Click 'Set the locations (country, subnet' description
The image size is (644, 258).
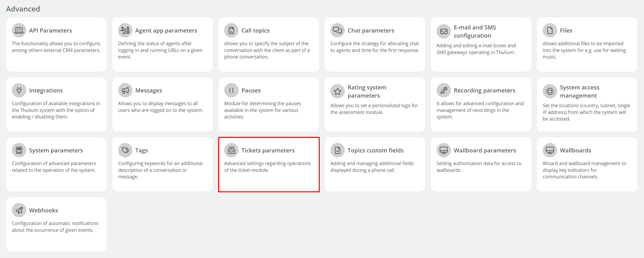pyautogui.click(x=586, y=112)
